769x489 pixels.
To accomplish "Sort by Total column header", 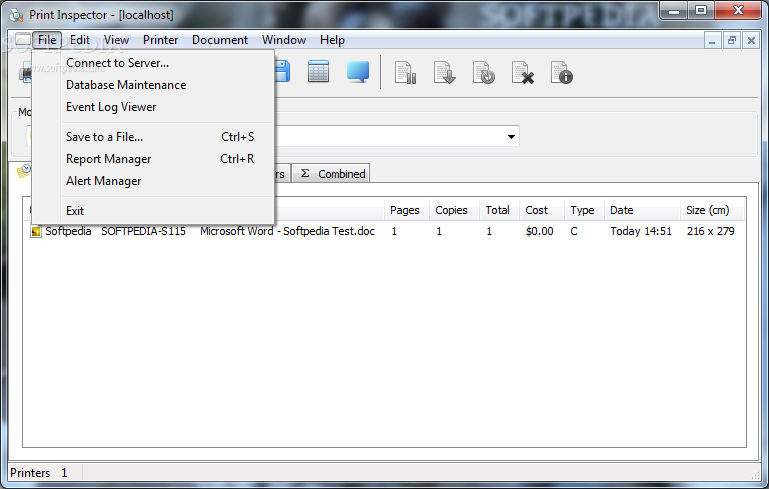I will 497,210.
